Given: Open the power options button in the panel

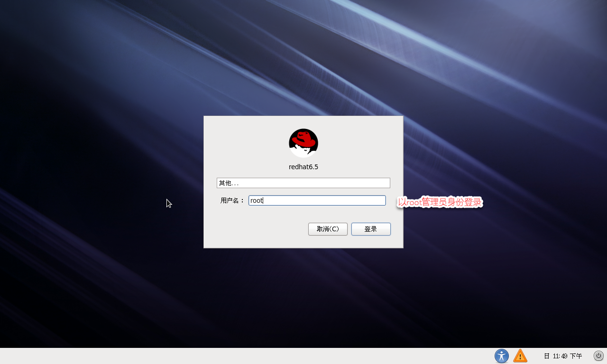Looking at the screenshot, I should (599, 356).
